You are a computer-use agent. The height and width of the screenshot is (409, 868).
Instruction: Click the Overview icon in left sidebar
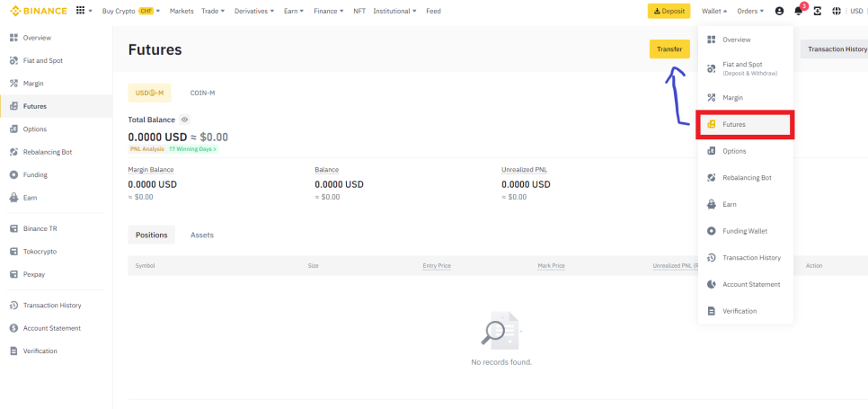pyautogui.click(x=14, y=38)
